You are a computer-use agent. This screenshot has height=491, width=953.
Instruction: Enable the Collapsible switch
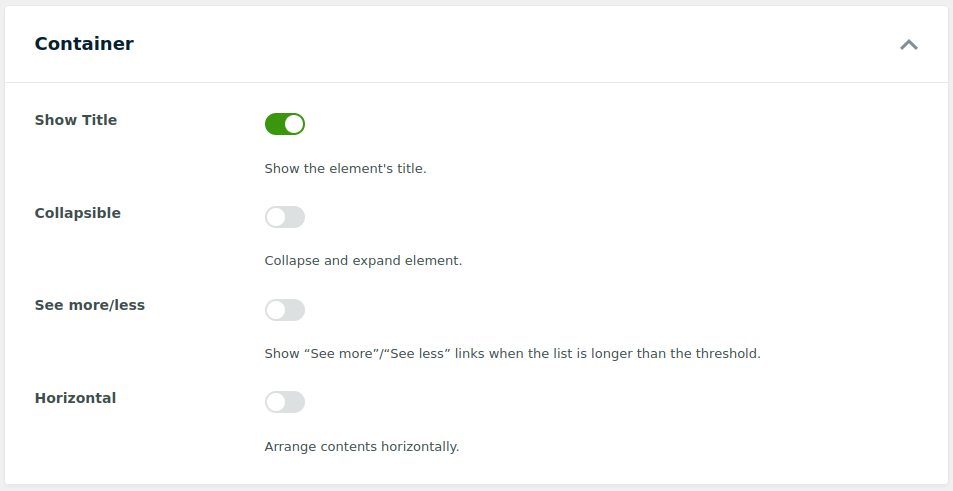[x=284, y=217]
